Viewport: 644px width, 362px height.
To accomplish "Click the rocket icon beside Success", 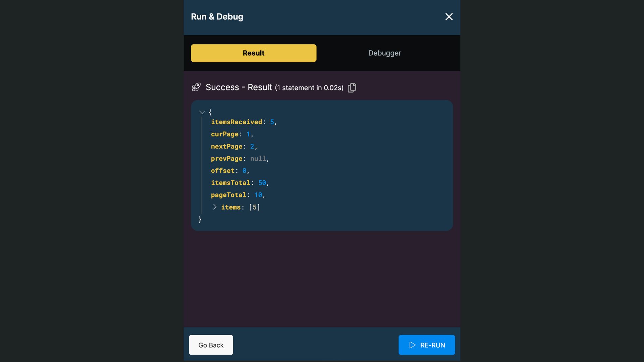I will [x=196, y=87].
